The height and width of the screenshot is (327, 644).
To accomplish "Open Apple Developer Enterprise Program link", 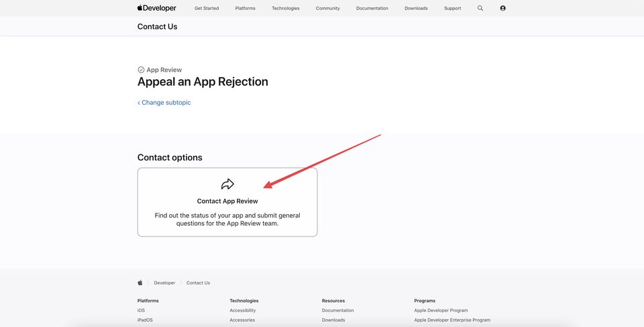I will pyautogui.click(x=452, y=320).
